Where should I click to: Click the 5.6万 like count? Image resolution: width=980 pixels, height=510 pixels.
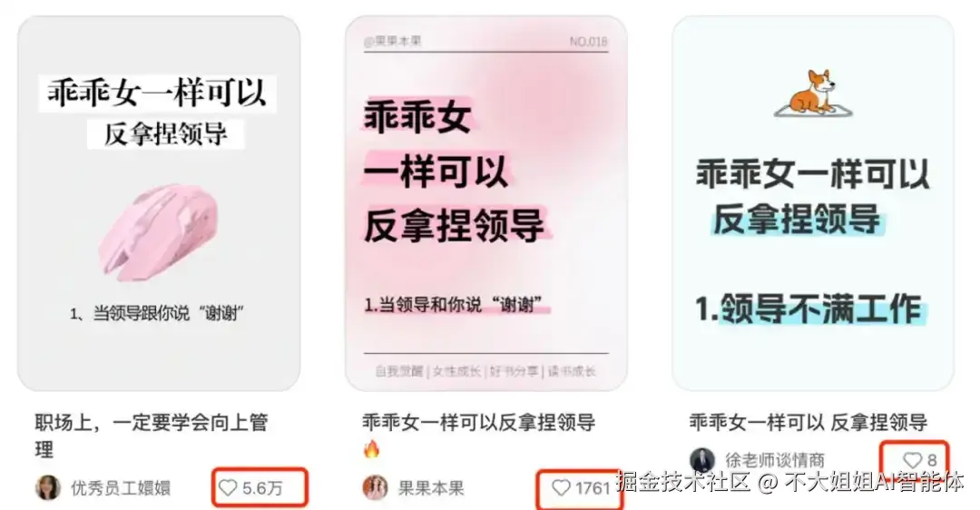point(262,488)
